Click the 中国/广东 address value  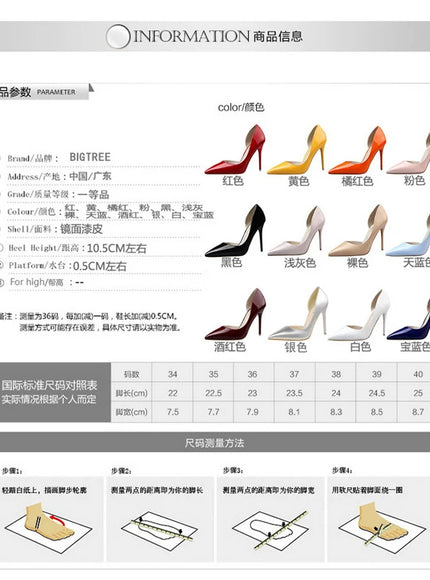[90, 176]
